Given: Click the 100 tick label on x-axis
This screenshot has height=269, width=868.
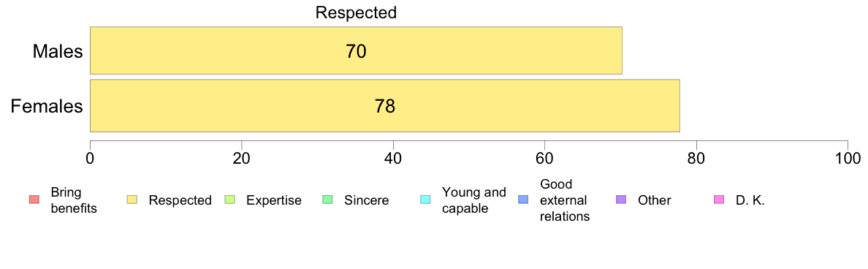Looking at the screenshot, I should [x=848, y=159].
